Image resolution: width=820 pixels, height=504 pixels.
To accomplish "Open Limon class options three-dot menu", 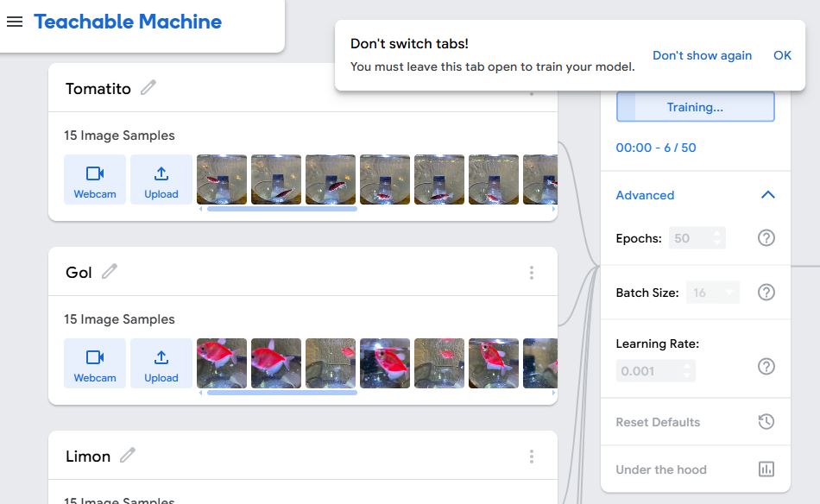I will [532, 457].
